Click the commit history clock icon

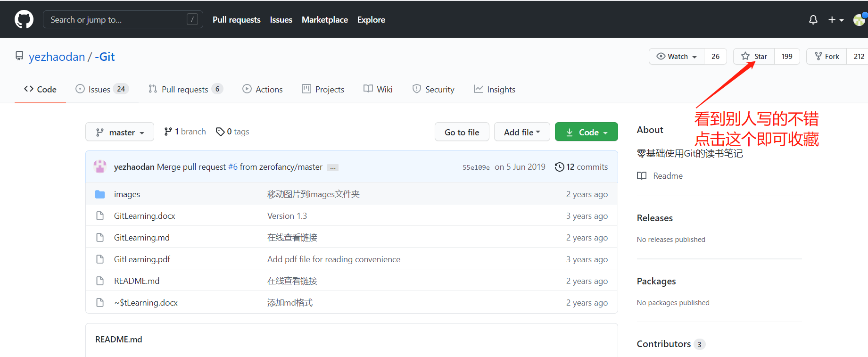(559, 167)
